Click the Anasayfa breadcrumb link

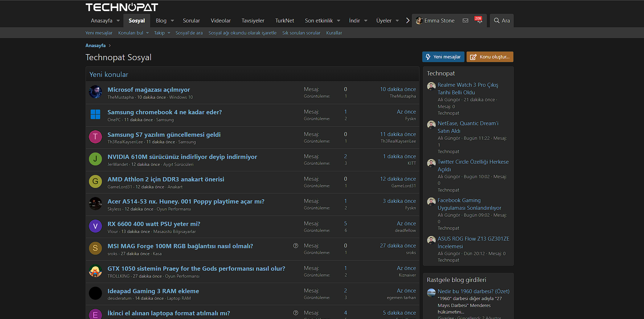pos(95,46)
